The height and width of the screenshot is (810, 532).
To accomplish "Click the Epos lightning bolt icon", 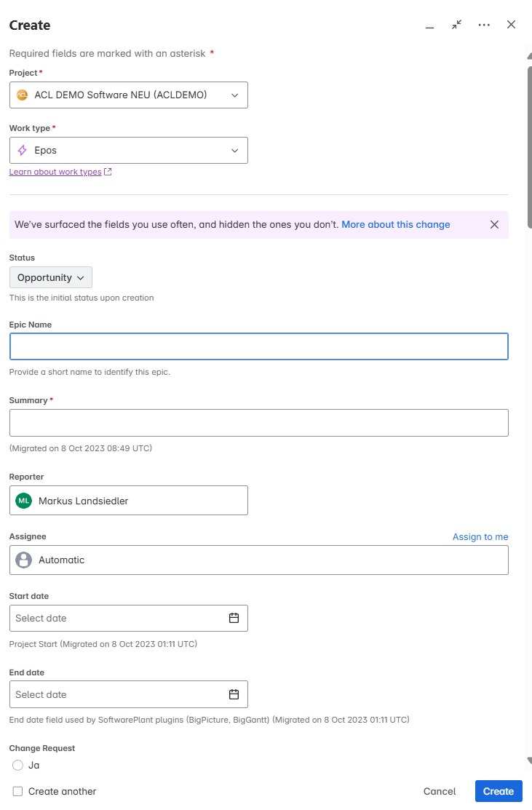I will 23,151.
